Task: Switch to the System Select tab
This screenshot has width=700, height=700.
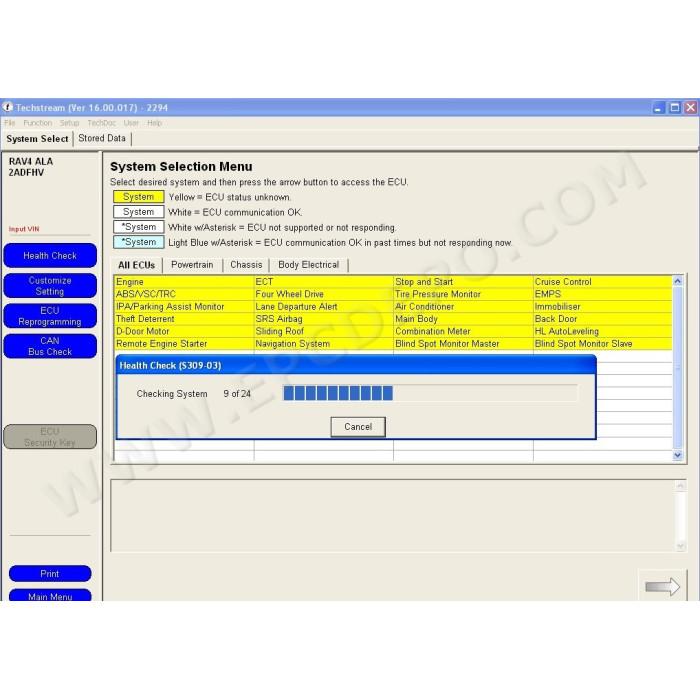Action: pyautogui.click(x=38, y=139)
